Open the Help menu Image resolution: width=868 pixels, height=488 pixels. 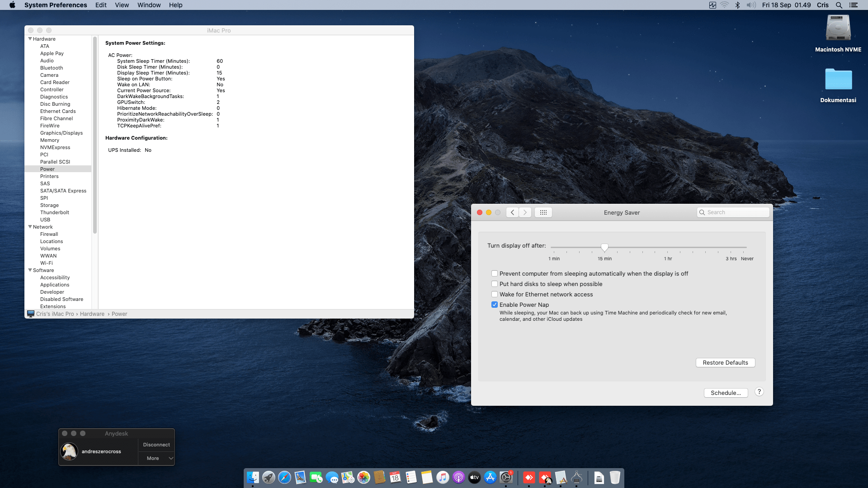pyautogui.click(x=175, y=5)
